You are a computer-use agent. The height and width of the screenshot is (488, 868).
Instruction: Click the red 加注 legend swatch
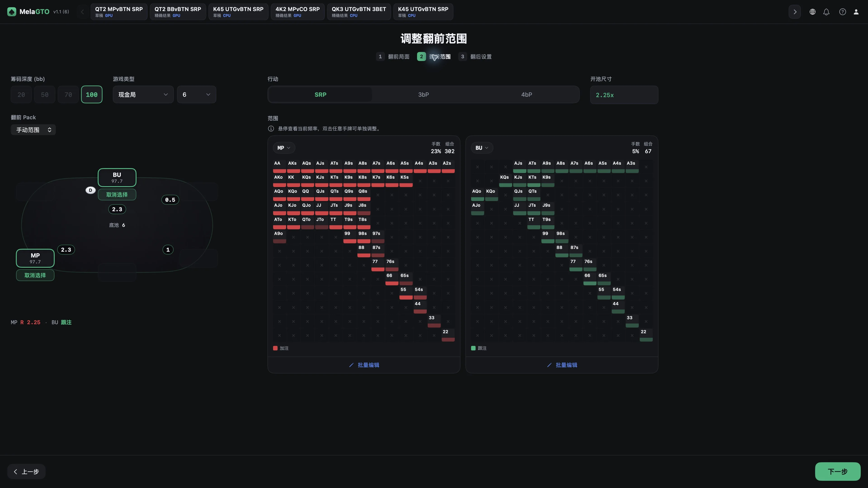[275, 348]
